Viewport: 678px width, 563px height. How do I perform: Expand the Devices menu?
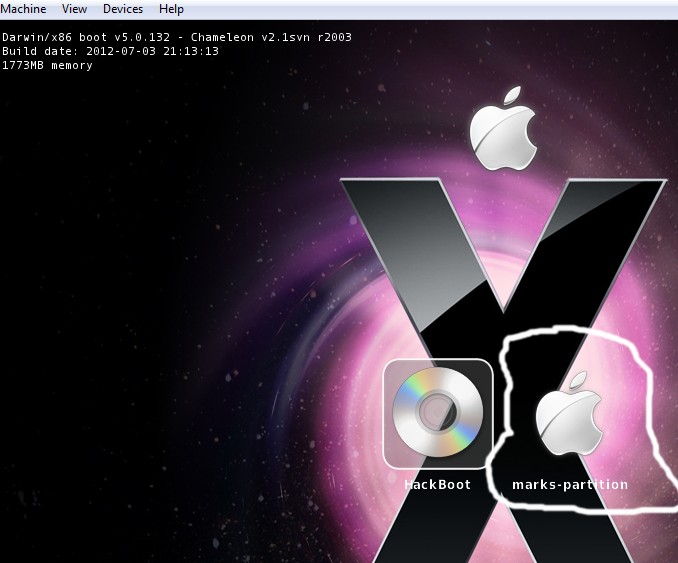pos(123,9)
